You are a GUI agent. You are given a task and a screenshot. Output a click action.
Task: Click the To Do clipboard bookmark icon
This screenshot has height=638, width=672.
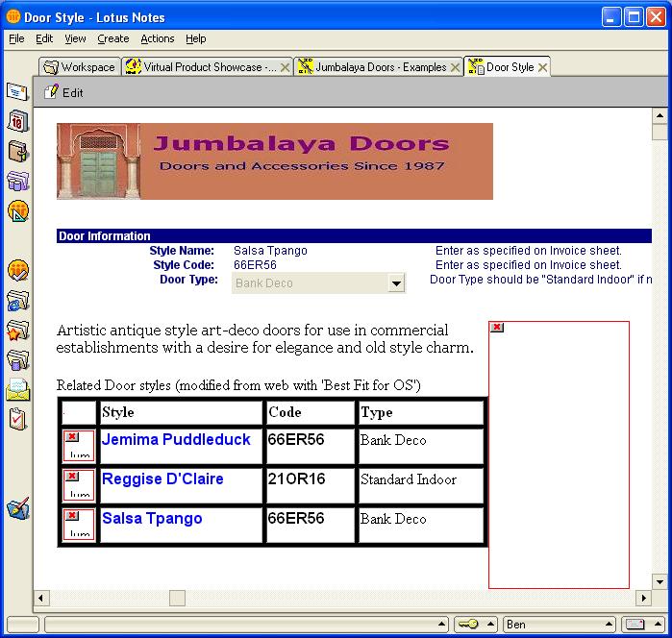click(x=17, y=419)
